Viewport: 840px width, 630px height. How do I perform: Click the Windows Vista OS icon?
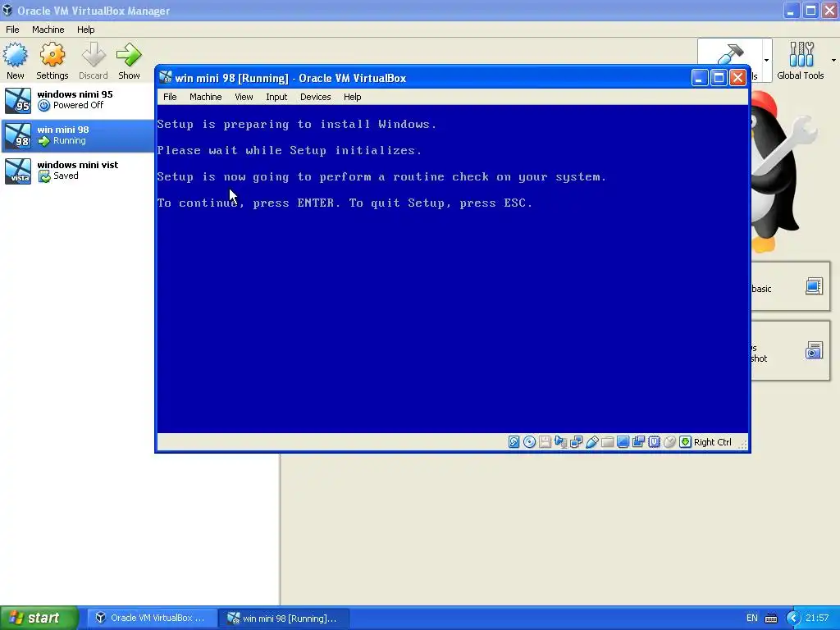pos(18,171)
